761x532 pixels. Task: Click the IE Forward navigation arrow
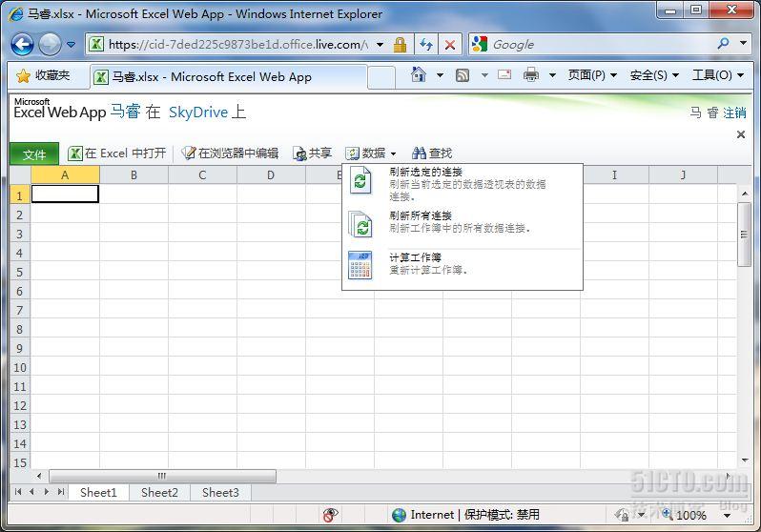click(50, 45)
